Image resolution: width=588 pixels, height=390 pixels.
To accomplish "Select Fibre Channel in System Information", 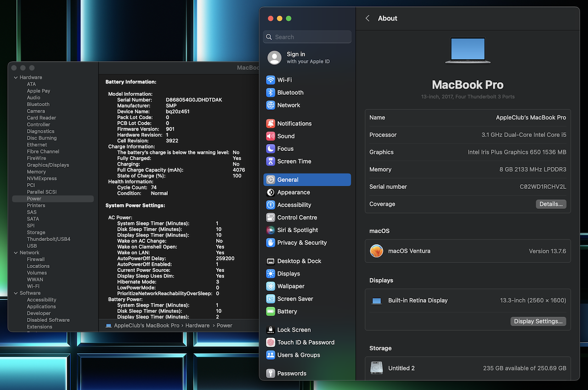I will click(x=43, y=151).
